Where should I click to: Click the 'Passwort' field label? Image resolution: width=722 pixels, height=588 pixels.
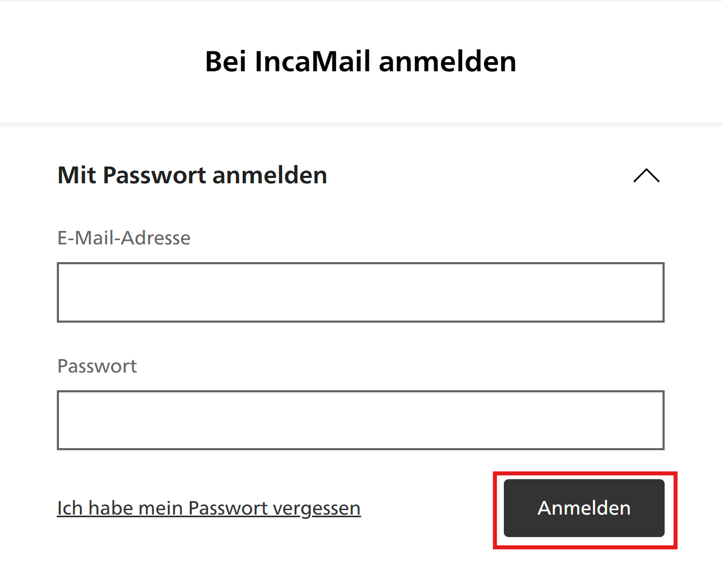tap(97, 366)
